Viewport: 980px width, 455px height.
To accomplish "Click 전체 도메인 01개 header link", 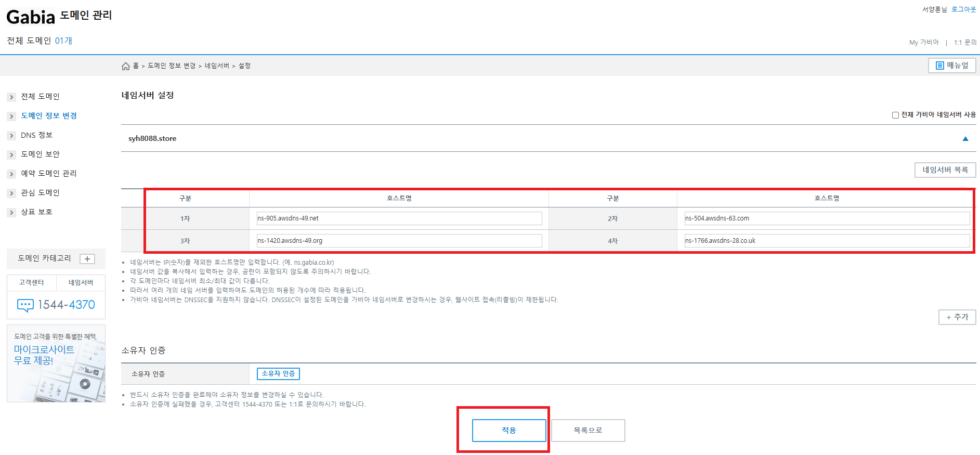I will pos(40,41).
